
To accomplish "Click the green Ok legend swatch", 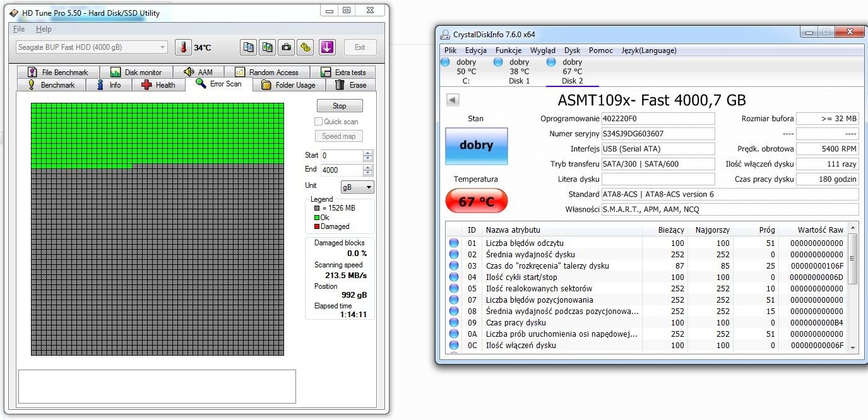I will (x=318, y=218).
